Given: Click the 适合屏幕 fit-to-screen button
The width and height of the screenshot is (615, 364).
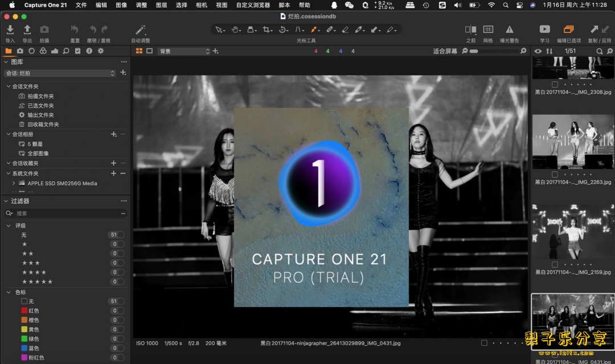Looking at the screenshot, I should click(x=445, y=51).
